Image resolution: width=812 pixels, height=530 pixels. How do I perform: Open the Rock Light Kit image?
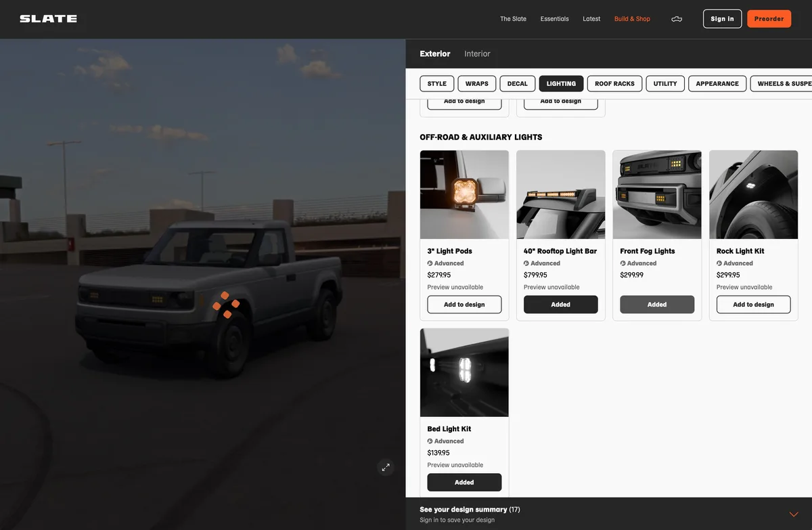753,195
